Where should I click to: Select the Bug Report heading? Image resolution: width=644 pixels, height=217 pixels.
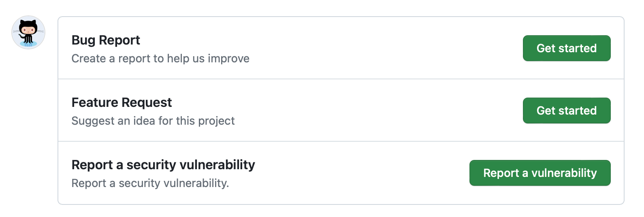106,40
